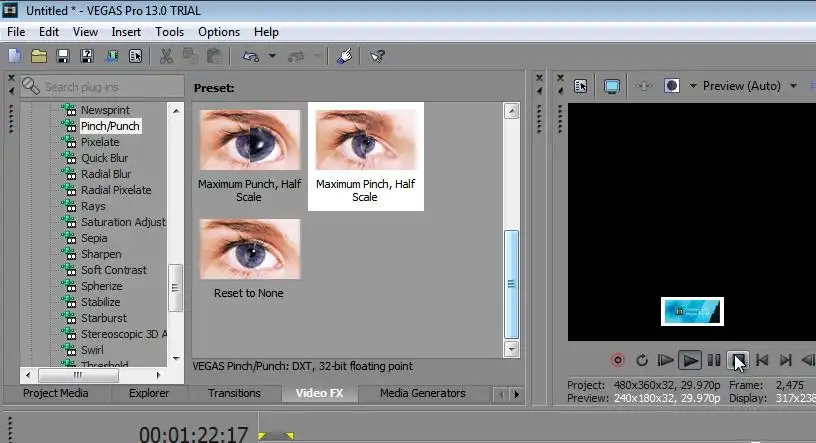
Task: Open the Insert menu
Action: (126, 32)
